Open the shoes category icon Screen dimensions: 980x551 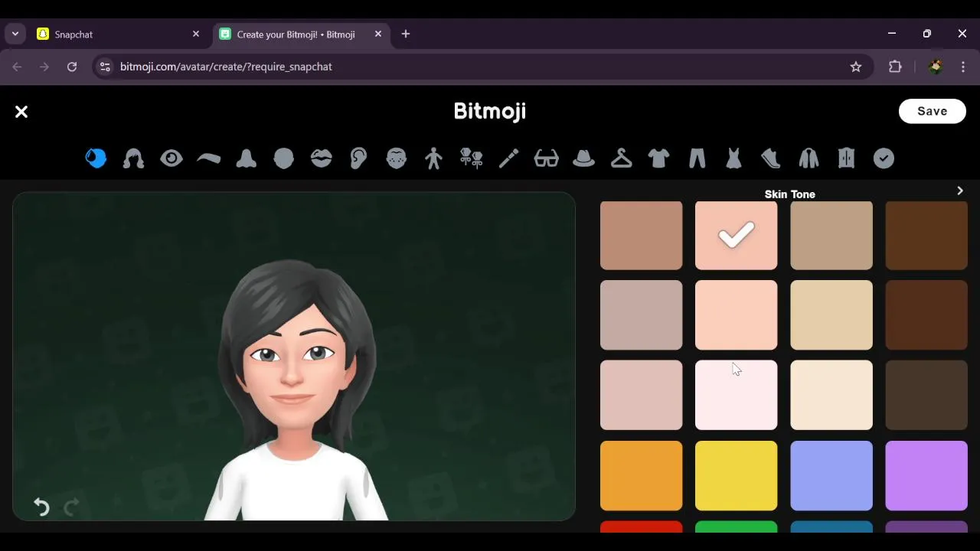771,158
